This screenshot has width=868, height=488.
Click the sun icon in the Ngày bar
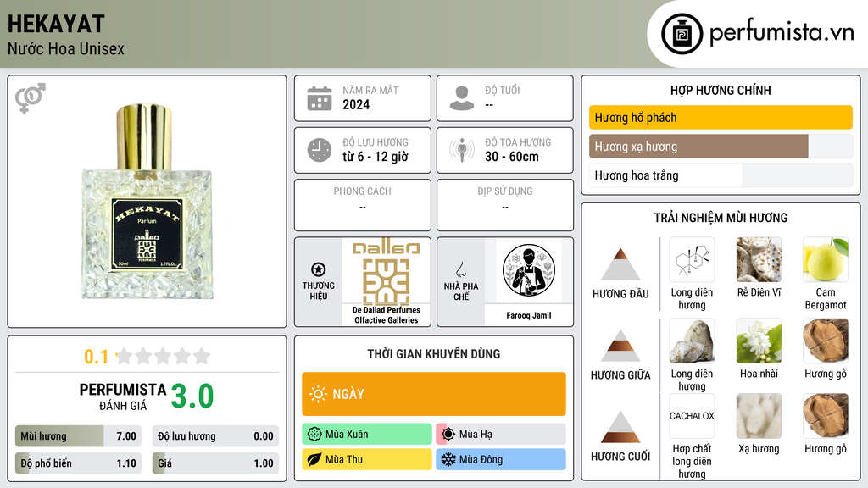(318, 394)
